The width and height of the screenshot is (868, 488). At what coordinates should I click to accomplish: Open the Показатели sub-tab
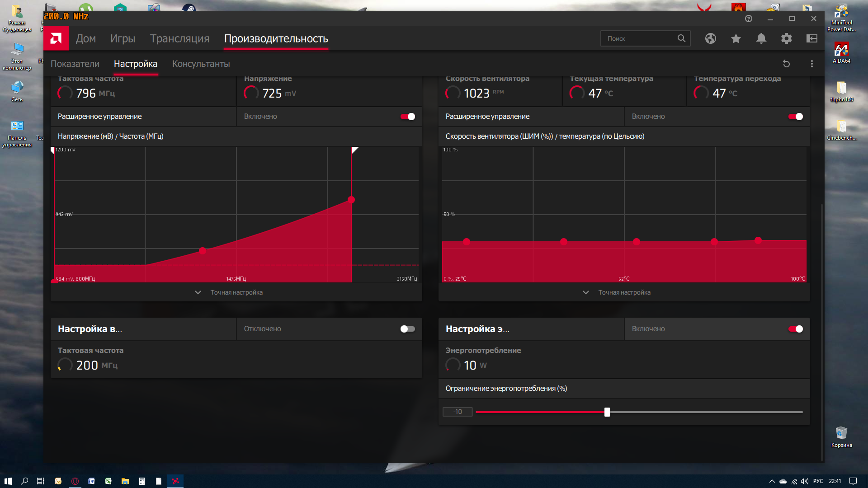75,64
